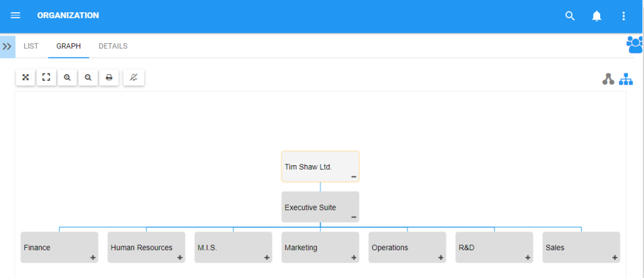
Task: Switch to the LIST tab
Action: pyautogui.click(x=31, y=46)
